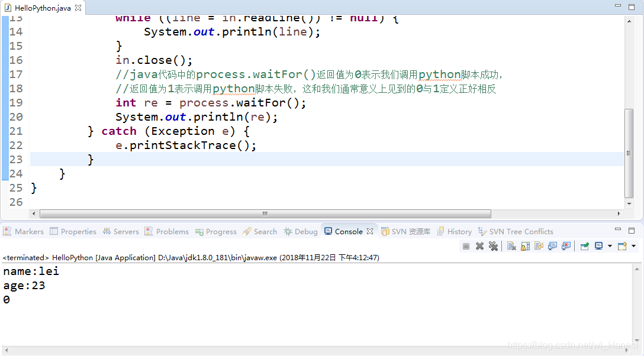644x356 pixels.
Task: Click the console scroll left arrow
Action: (6, 350)
